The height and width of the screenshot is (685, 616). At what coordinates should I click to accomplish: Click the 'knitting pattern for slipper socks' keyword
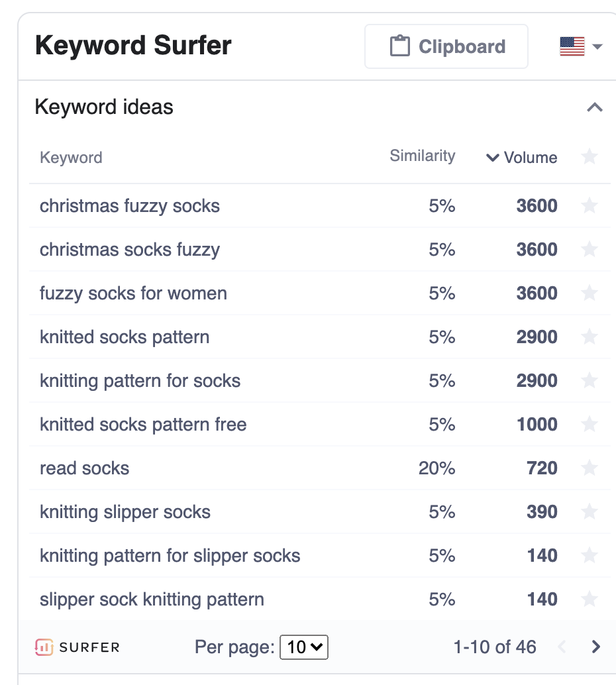(170, 556)
